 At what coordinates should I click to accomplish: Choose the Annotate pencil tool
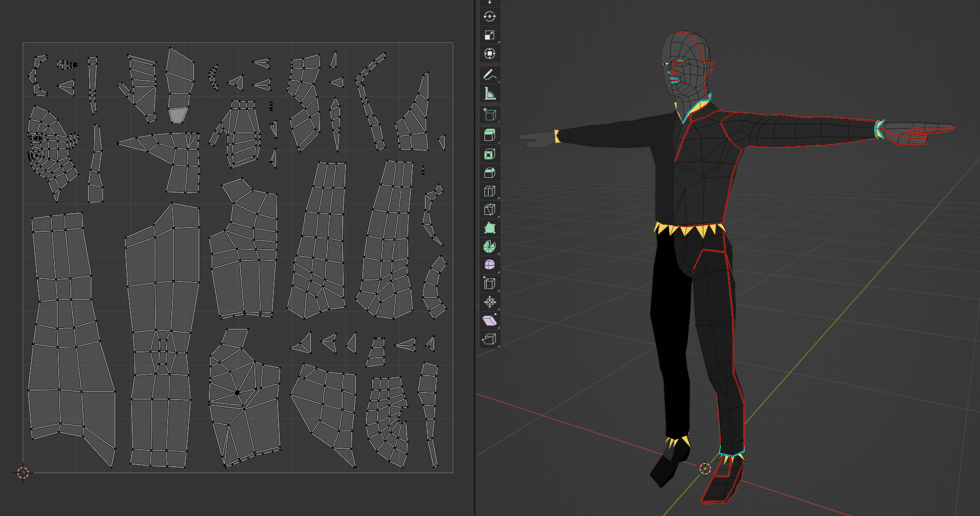point(490,75)
